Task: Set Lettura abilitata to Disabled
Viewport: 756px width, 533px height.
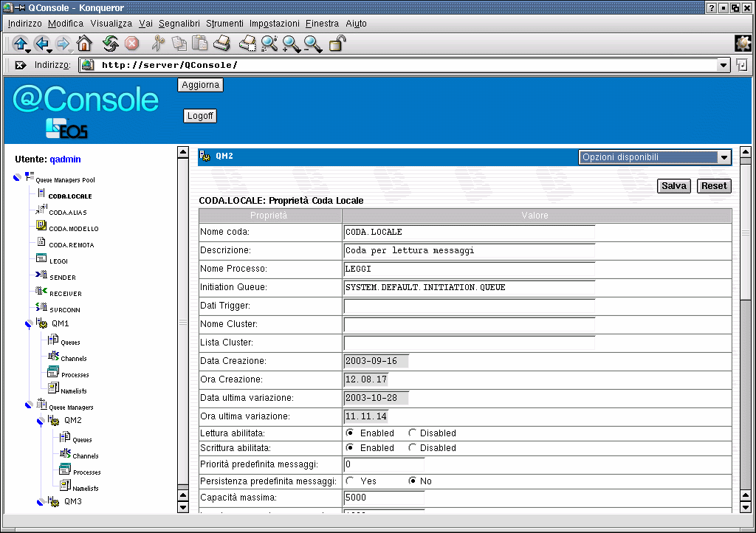Action: pyautogui.click(x=413, y=433)
